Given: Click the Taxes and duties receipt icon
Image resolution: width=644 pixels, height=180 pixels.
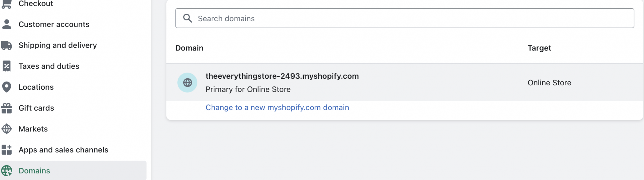Looking at the screenshot, I should point(7,66).
